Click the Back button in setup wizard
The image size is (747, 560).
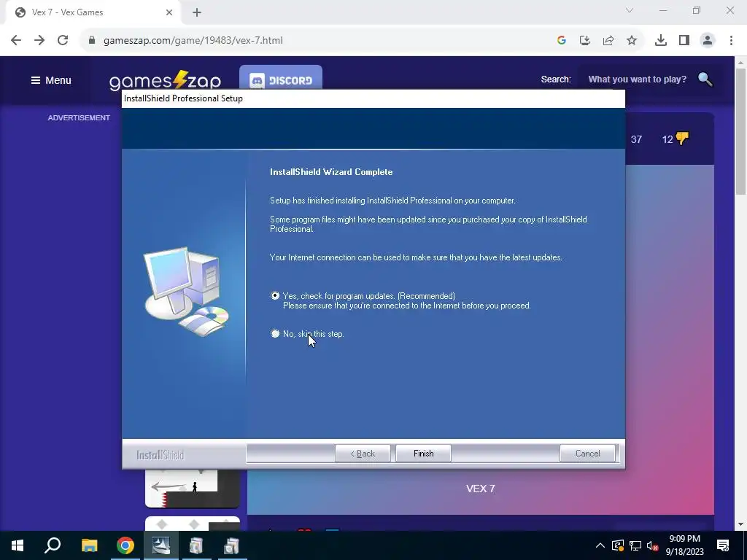[x=363, y=454]
